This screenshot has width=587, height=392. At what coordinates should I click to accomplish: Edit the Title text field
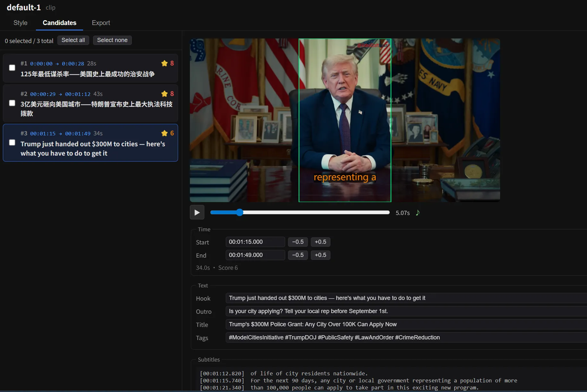[406, 324]
